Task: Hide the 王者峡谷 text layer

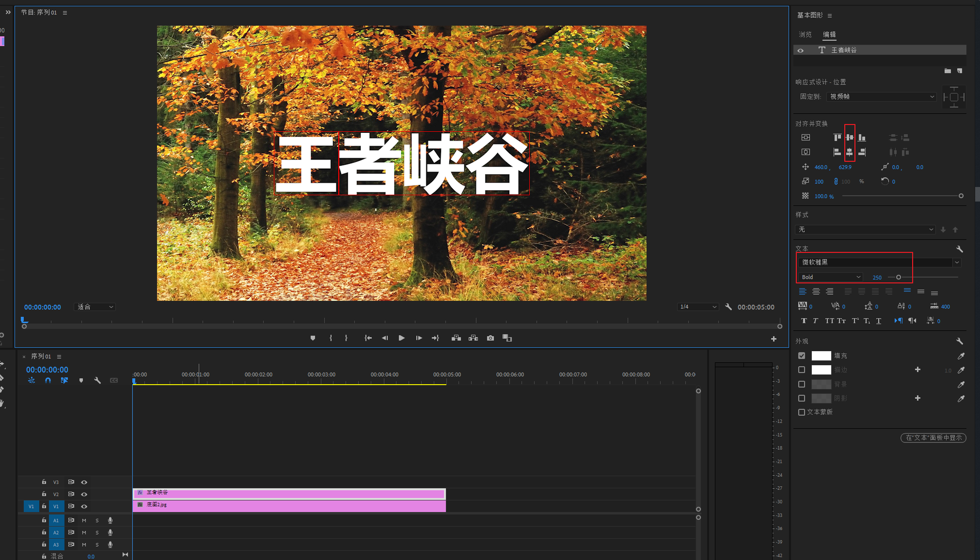Action: [x=801, y=50]
